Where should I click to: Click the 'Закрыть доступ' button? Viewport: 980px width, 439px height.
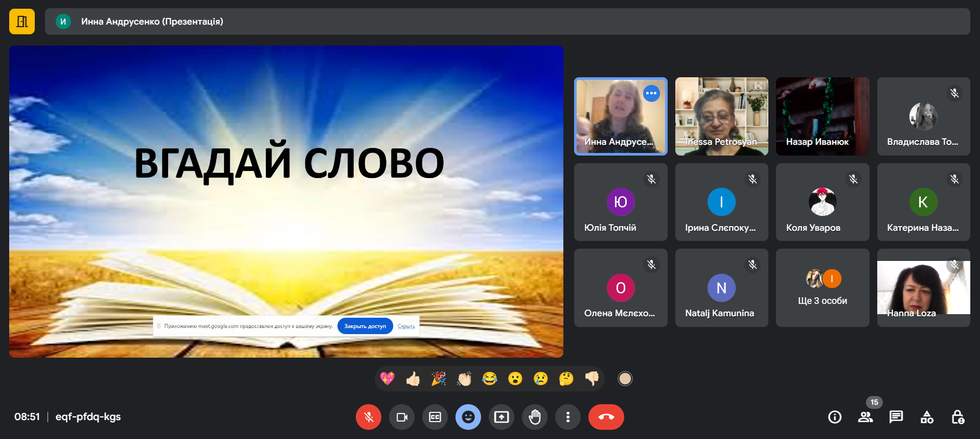[365, 326]
